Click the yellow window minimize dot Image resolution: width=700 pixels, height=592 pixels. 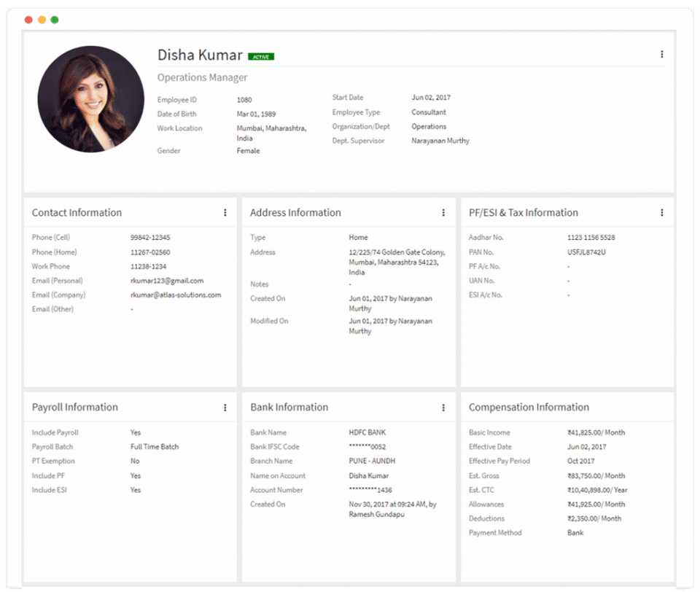pyautogui.click(x=42, y=20)
